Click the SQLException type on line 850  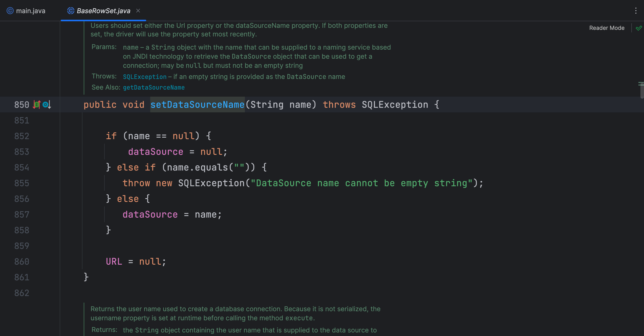pos(395,104)
